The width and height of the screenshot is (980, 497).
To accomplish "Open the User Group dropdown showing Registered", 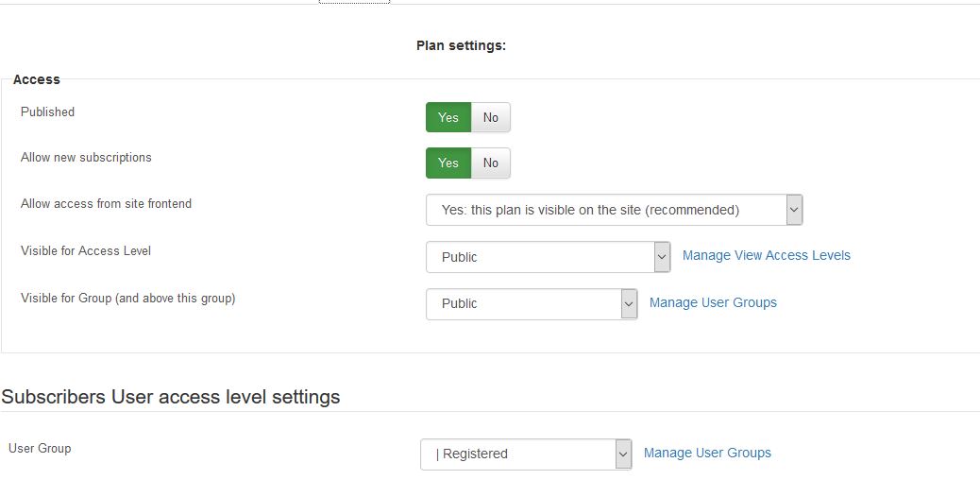I will [x=526, y=454].
